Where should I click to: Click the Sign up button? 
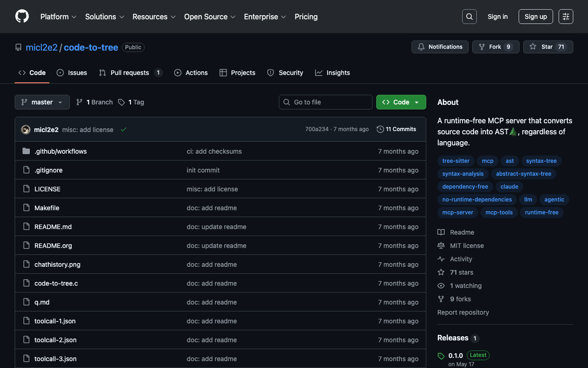click(536, 17)
